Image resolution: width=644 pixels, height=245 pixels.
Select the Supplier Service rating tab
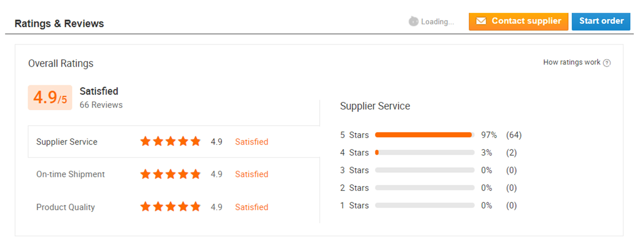[x=67, y=142]
